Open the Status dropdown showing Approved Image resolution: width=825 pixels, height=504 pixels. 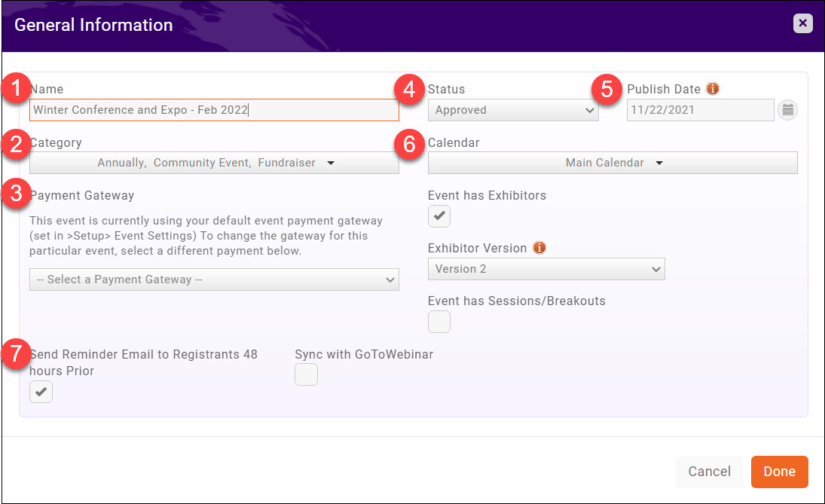pyautogui.click(x=513, y=110)
